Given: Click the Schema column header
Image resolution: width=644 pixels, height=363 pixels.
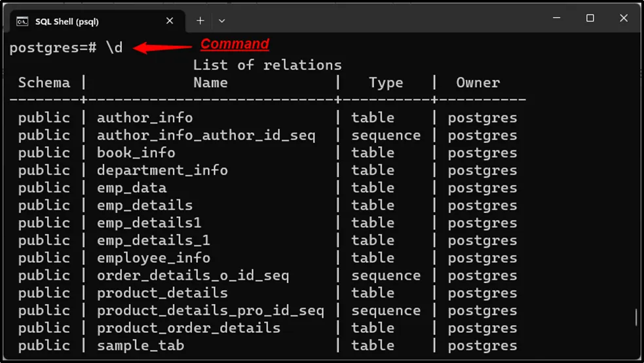Looking at the screenshot, I should click(x=44, y=83).
